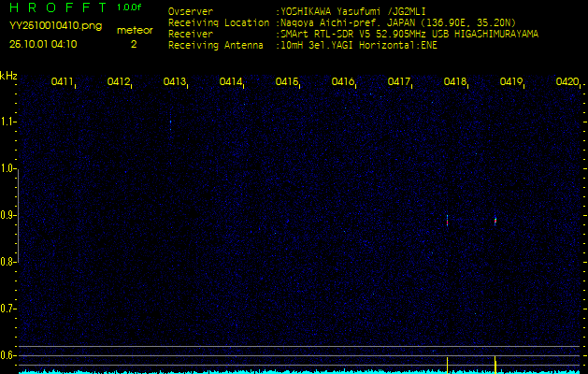Click the meteor label
The width and height of the screenshot is (588, 374).
point(135,31)
